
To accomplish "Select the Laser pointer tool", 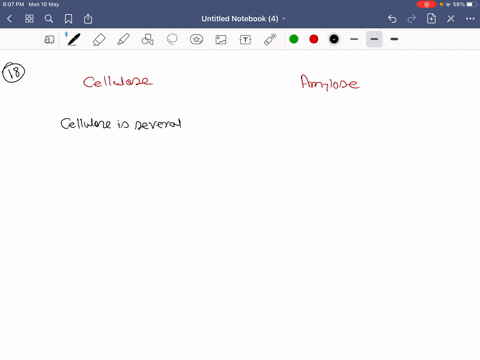I will point(270,39).
